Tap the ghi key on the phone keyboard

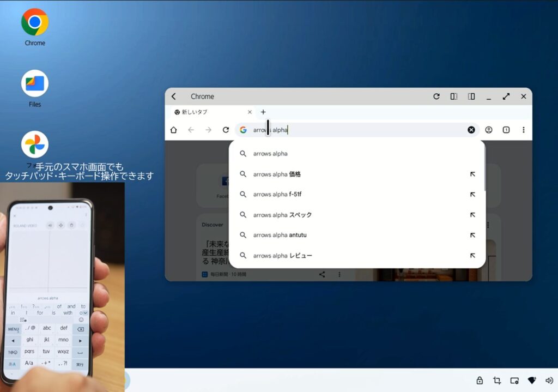pyautogui.click(x=30, y=340)
